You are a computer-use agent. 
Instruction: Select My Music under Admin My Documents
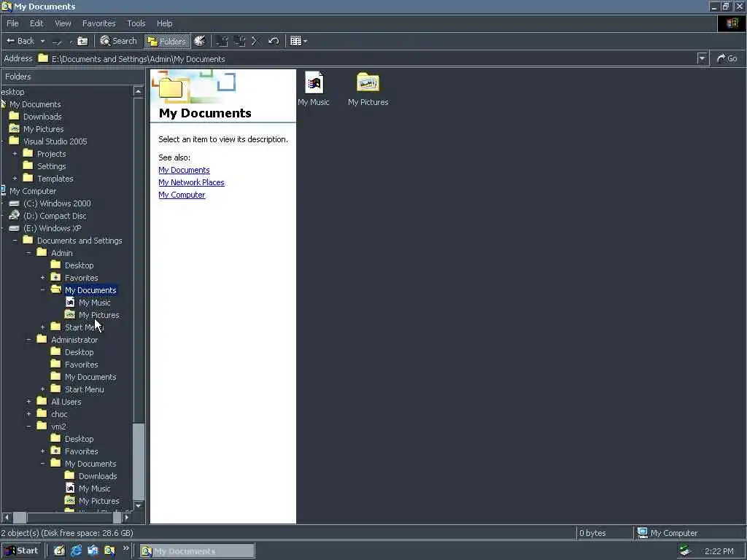click(94, 303)
